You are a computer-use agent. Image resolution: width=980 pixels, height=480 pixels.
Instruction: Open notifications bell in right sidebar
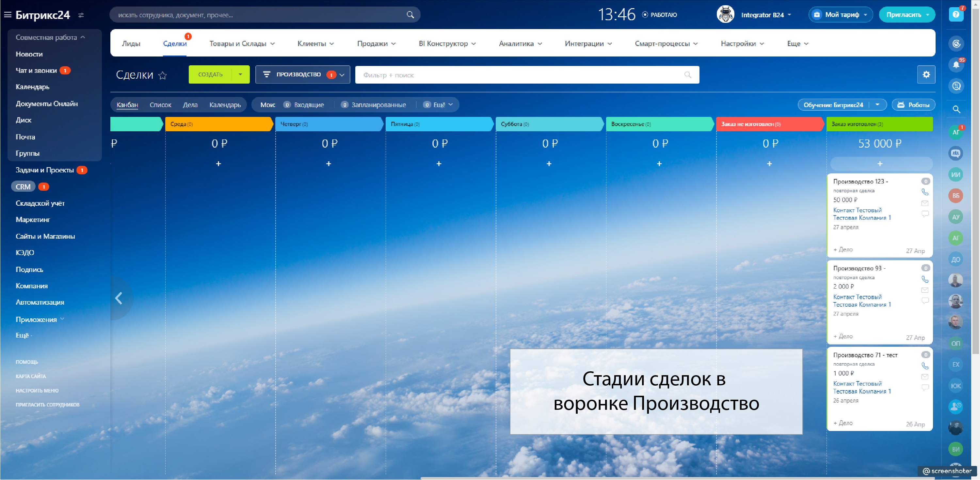pyautogui.click(x=956, y=65)
